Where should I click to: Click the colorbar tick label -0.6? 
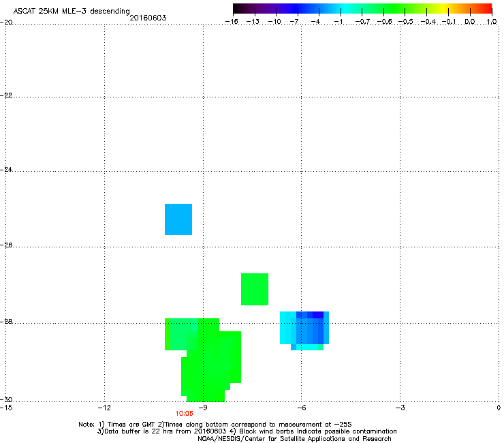[x=384, y=22]
